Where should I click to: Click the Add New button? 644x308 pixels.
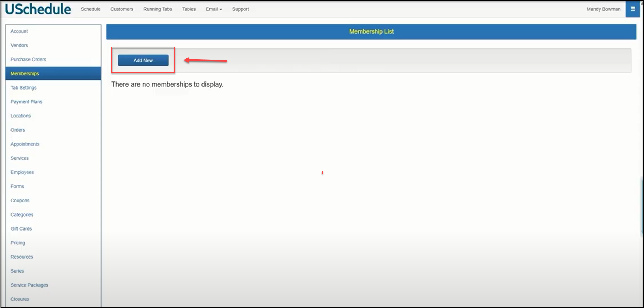[143, 60]
